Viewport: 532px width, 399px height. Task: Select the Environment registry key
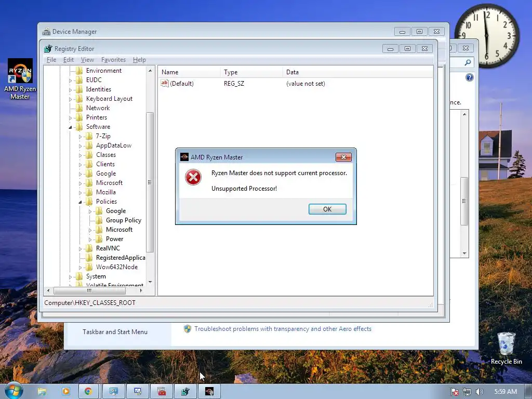[103, 71]
